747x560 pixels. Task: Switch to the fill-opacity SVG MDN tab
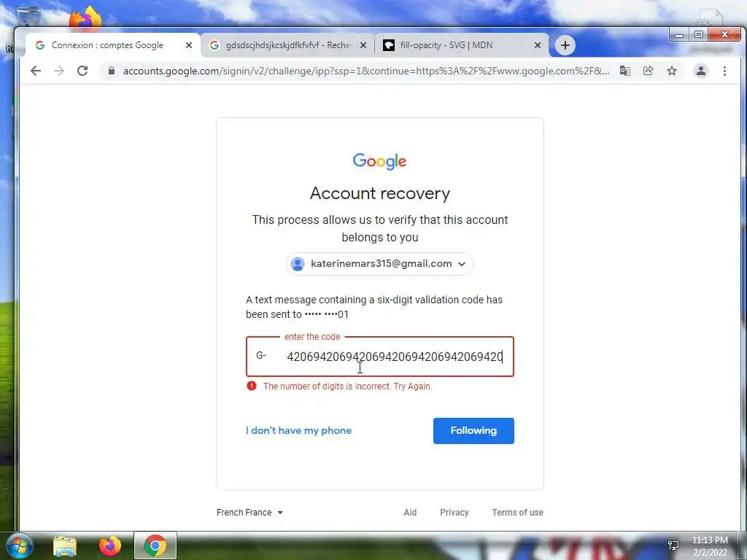462,45
